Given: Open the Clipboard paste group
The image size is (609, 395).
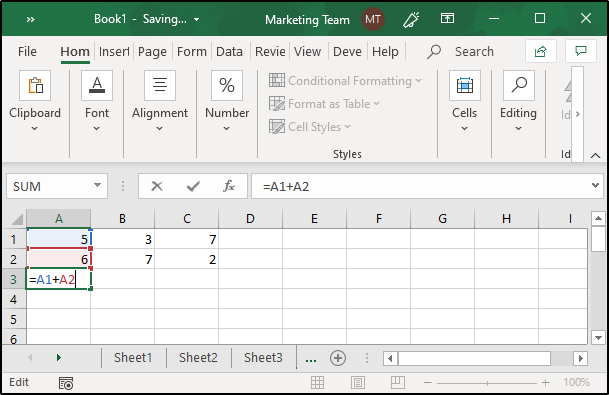Looking at the screenshot, I should coord(35,102).
